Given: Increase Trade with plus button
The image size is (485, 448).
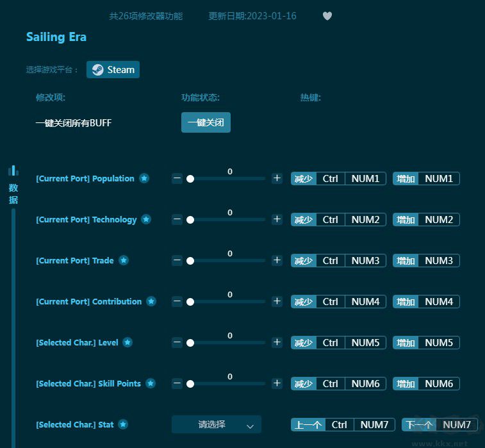Looking at the screenshot, I should tap(277, 260).
